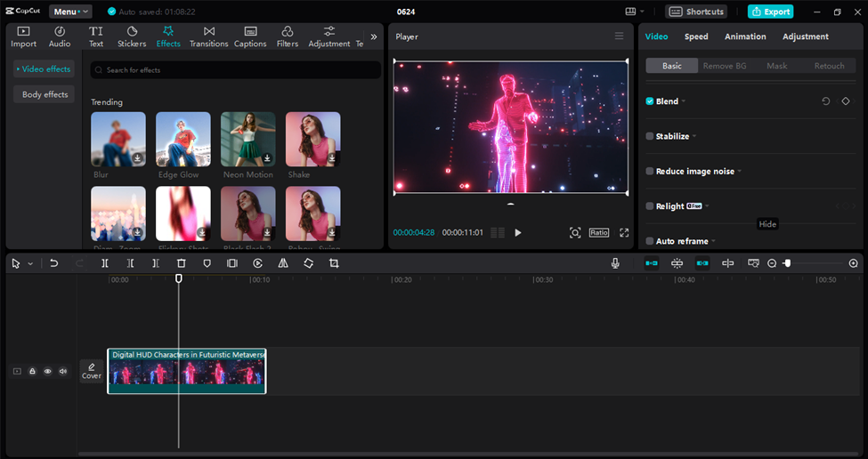Enable the Auto reframe checkbox
The height and width of the screenshot is (459, 868).
coord(650,241)
